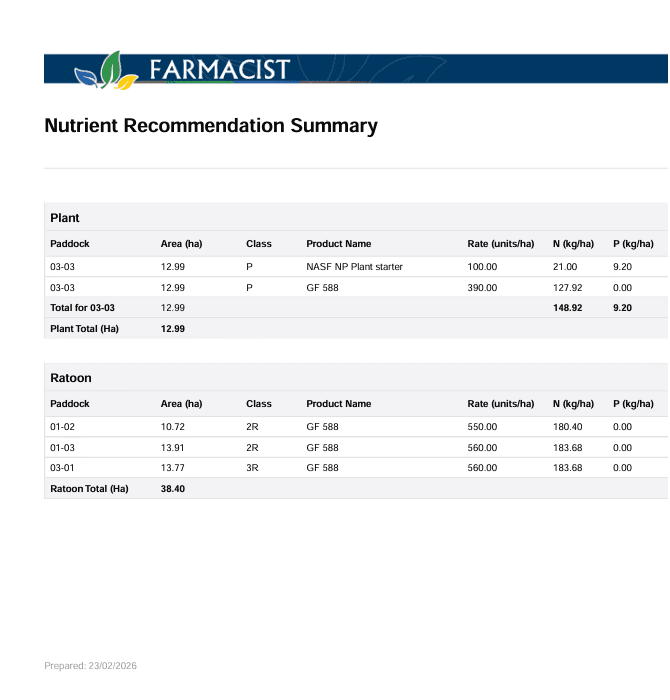Click 'Product Name' header in the Plant table
Screen dimensions: 670x700
coord(338,244)
